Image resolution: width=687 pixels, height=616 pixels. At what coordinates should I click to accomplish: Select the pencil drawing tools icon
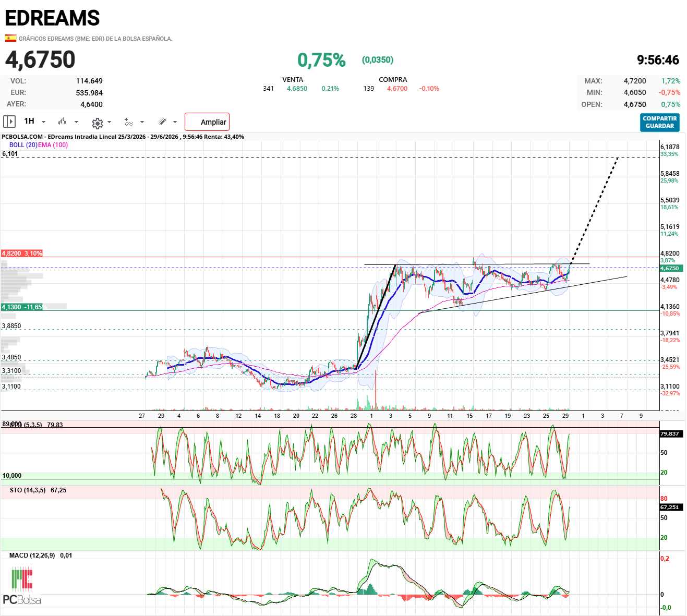pos(162,122)
